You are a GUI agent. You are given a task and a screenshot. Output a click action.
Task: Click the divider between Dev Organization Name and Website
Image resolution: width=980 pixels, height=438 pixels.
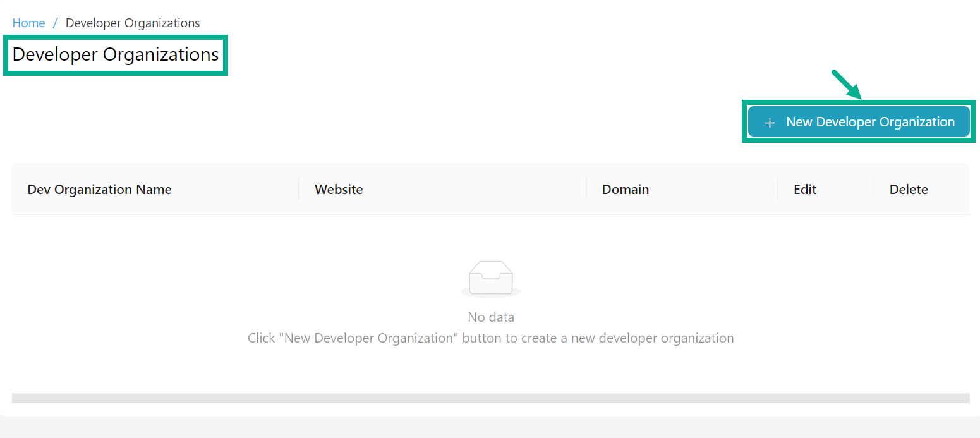299,189
